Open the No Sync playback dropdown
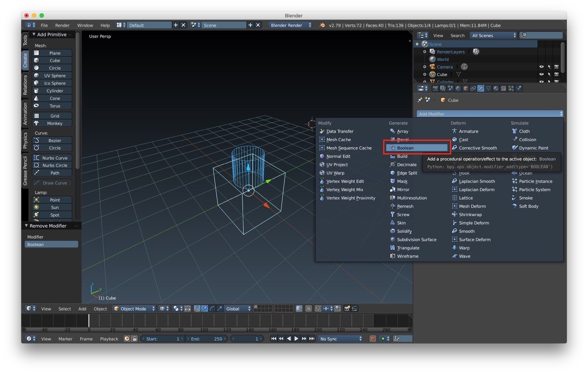 [340, 339]
